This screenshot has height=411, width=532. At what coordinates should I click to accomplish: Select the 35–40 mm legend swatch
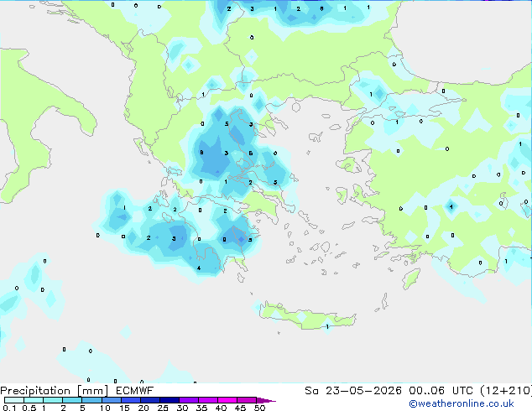coord(207,400)
